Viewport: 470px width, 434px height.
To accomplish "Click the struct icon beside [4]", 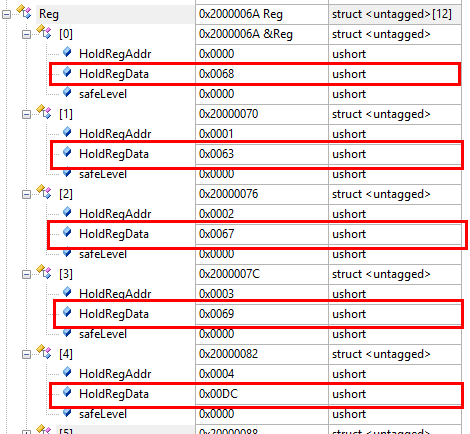I will 44,352.
